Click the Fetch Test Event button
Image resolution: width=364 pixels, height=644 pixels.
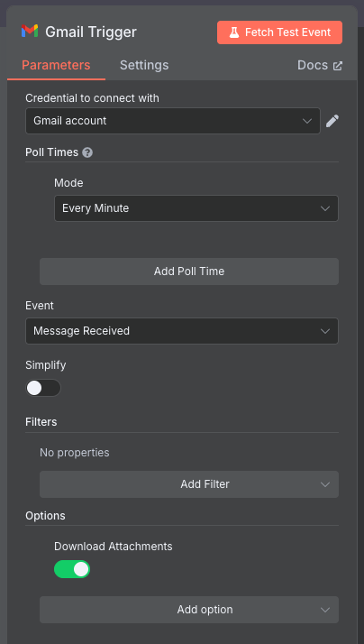click(280, 32)
